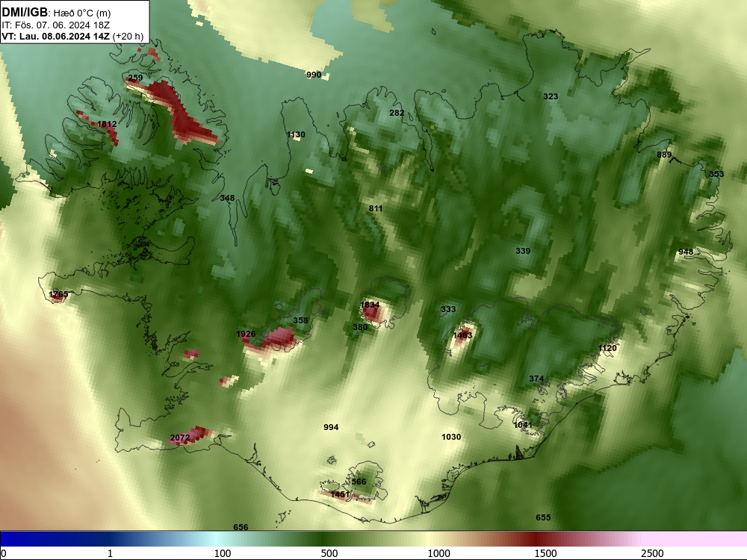Click the 380 value label
The image size is (747, 560).
pyautogui.click(x=360, y=327)
